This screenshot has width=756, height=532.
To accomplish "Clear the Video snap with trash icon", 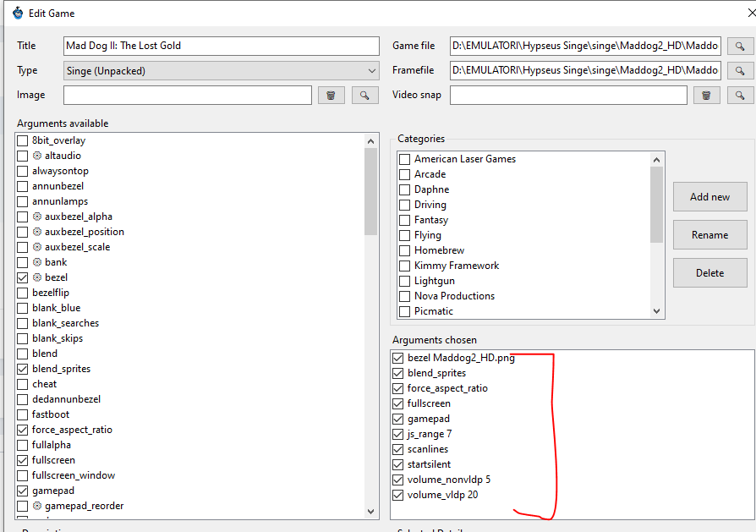I will (706, 95).
